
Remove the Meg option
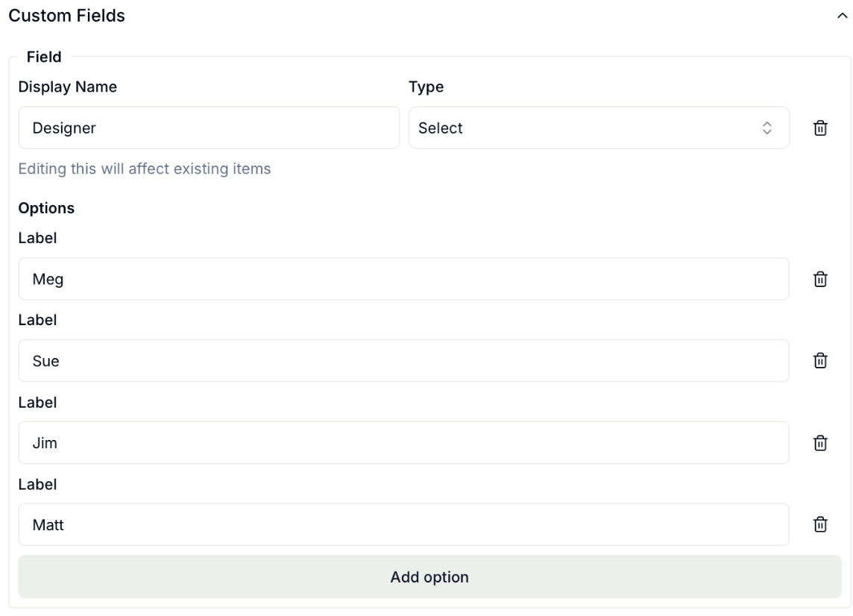tap(819, 279)
